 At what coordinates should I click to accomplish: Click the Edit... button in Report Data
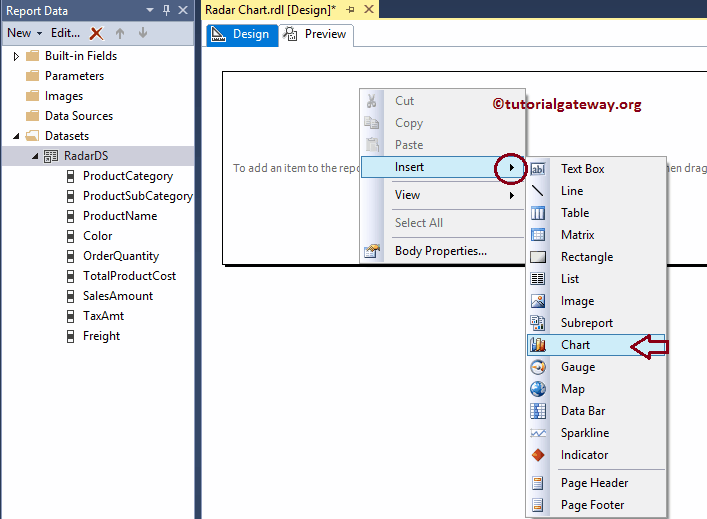click(x=65, y=33)
